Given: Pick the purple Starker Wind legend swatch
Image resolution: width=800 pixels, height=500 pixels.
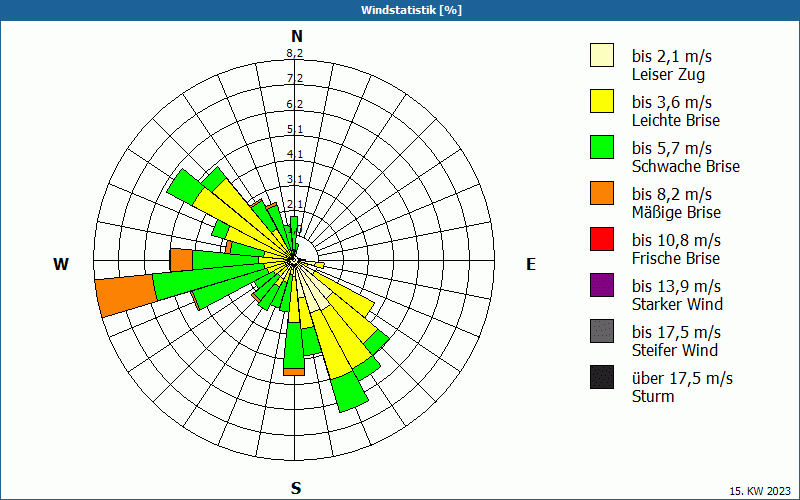Looking at the screenshot, I should click(602, 285).
